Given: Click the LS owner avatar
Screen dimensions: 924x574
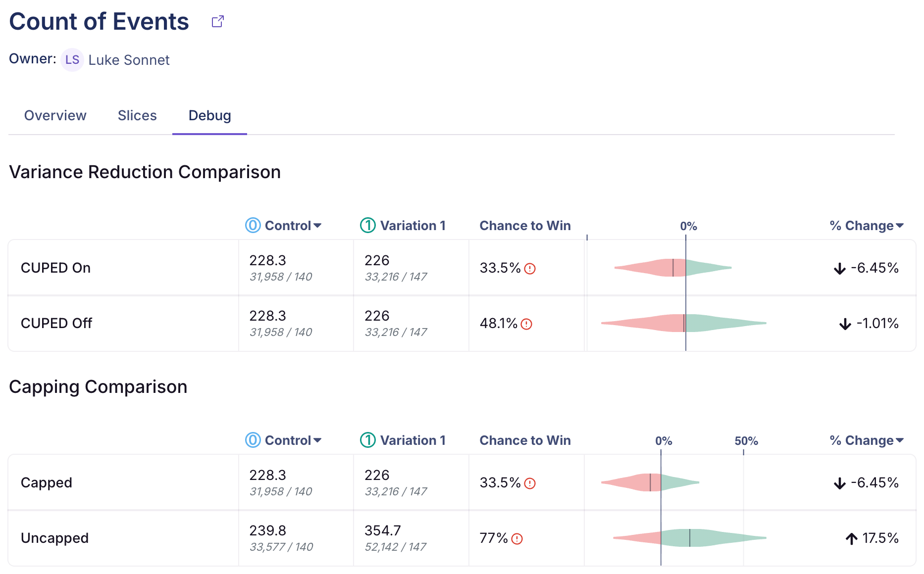Looking at the screenshot, I should pyautogui.click(x=72, y=60).
